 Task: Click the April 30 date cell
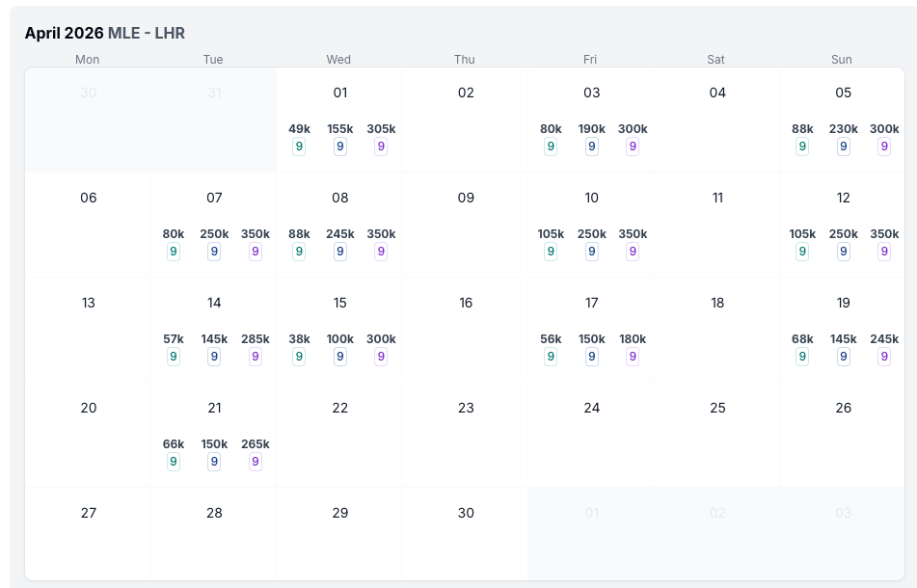tap(466, 535)
